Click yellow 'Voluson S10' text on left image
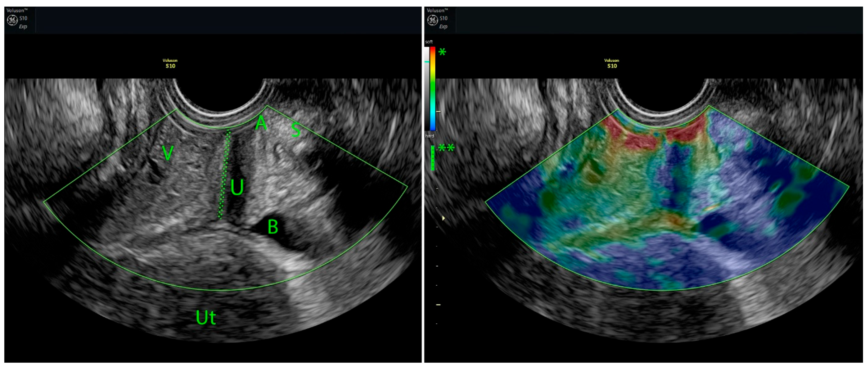This screenshot has width=868, height=367. pos(170,63)
